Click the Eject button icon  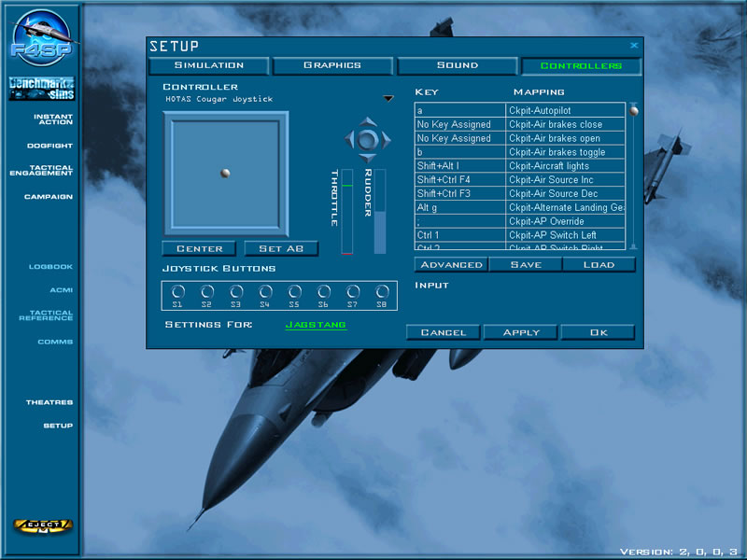click(43, 525)
